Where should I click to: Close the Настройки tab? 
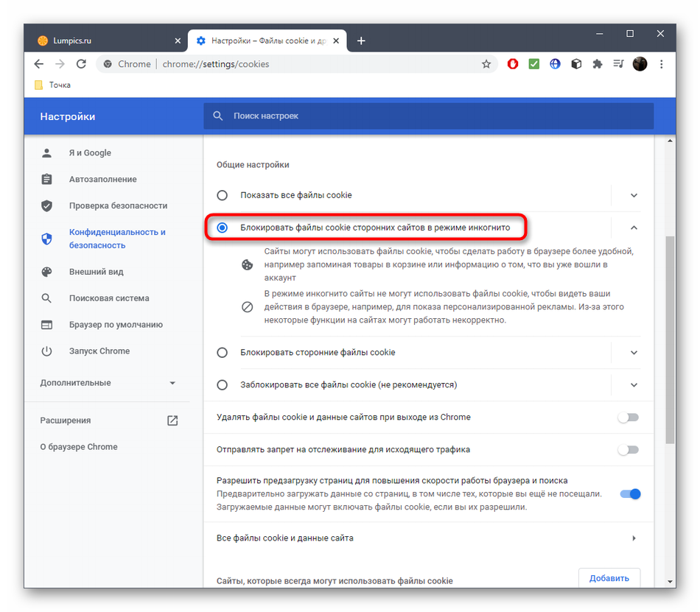pos(336,41)
